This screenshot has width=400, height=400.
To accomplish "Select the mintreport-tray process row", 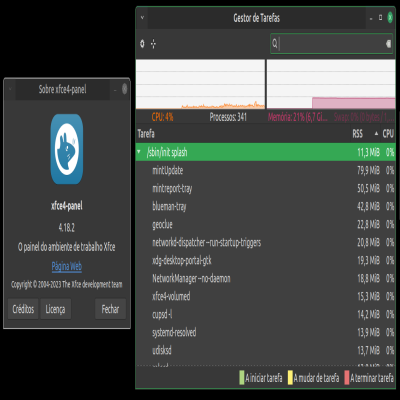I will pos(266,188).
